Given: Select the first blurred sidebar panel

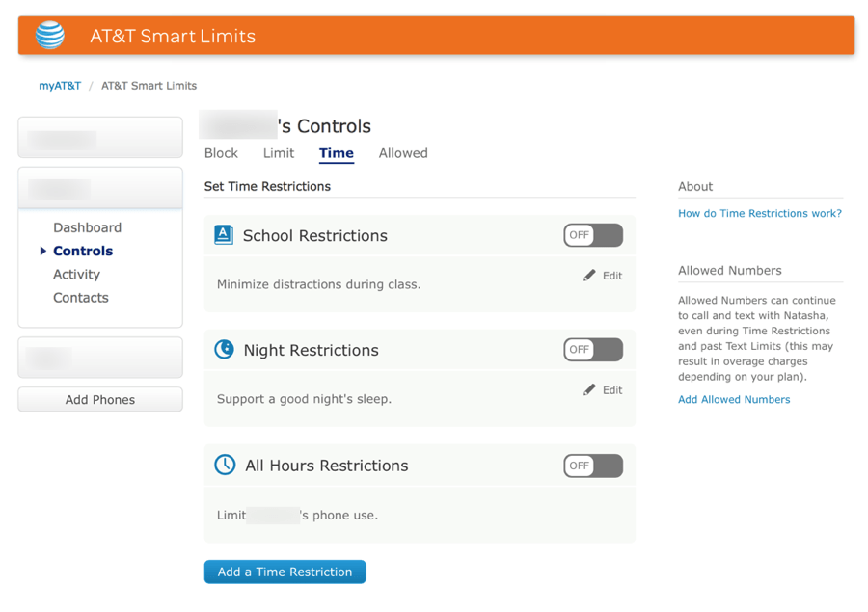Looking at the screenshot, I should click(100, 137).
